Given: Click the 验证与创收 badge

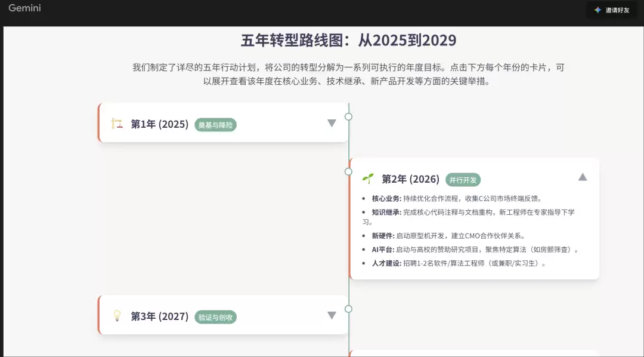Looking at the screenshot, I should (216, 317).
